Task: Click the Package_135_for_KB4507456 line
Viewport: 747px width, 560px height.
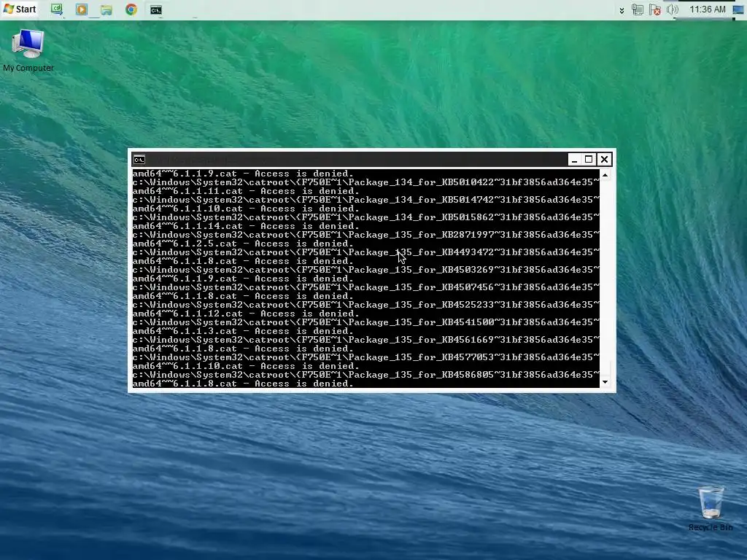Action: tap(366, 287)
